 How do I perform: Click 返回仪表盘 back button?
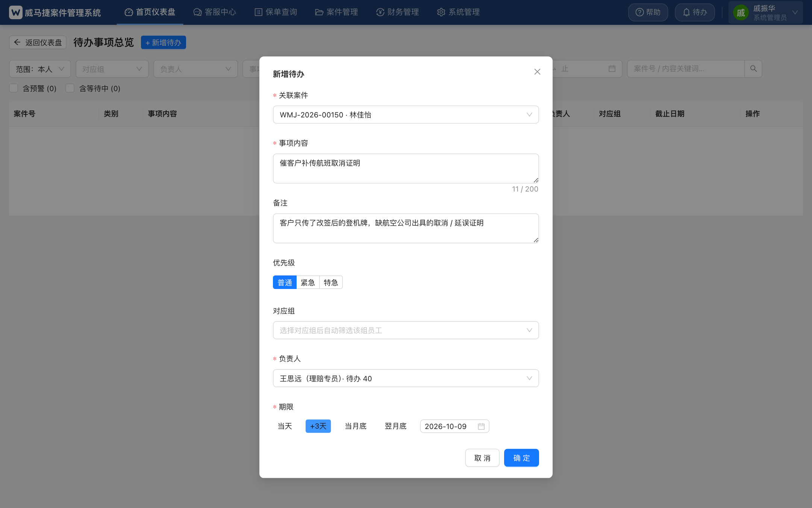(38, 43)
